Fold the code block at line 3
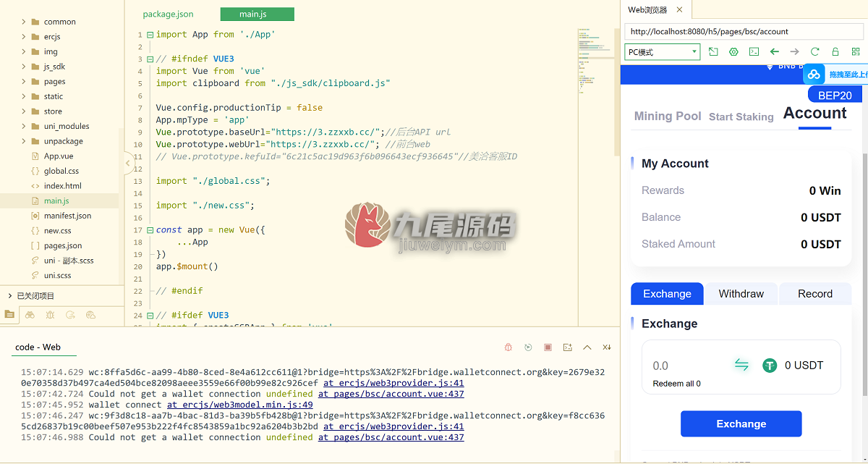 [x=150, y=59]
